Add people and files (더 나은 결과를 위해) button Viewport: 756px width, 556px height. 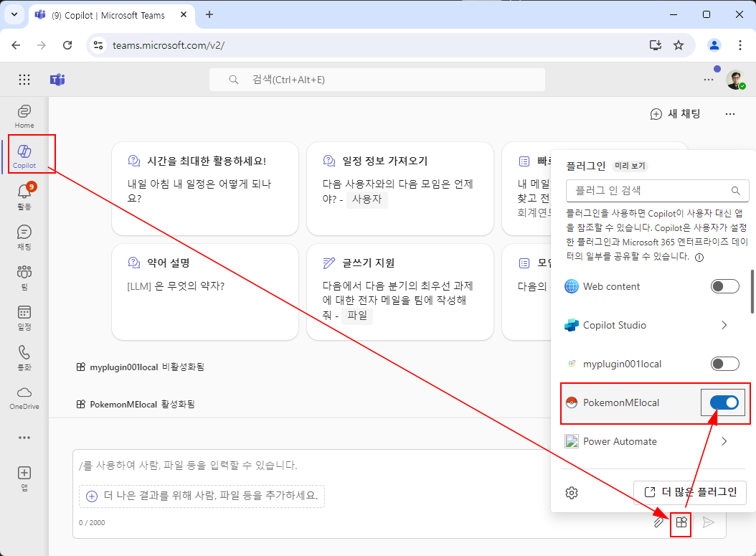pos(202,496)
